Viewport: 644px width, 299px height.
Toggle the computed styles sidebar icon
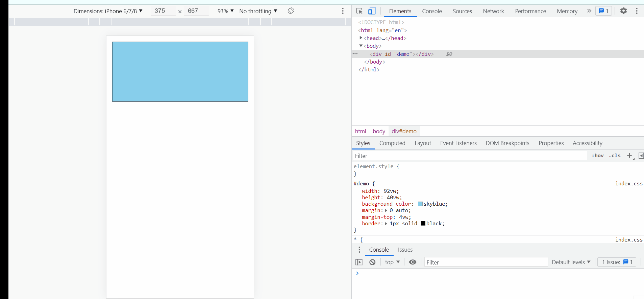click(x=641, y=156)
